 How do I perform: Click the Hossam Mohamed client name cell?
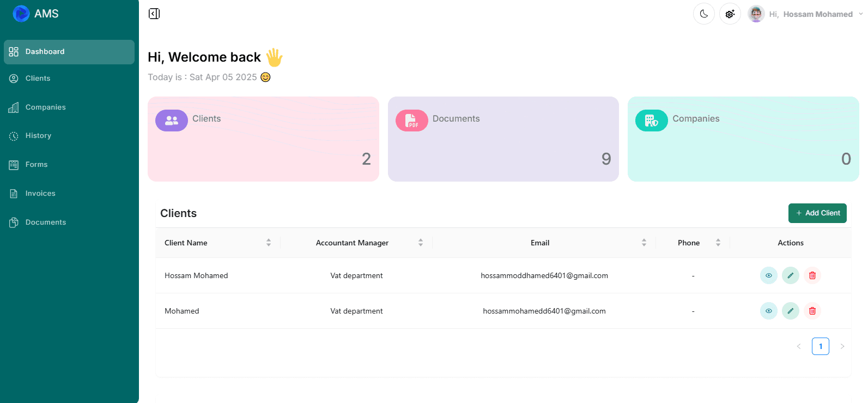point(196,275)
